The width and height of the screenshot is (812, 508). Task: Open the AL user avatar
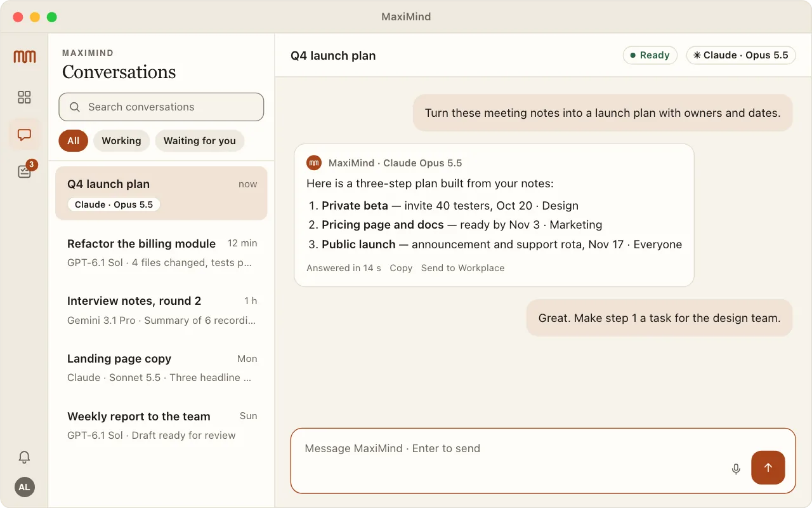pyautogui.click(x=24, y=487)
